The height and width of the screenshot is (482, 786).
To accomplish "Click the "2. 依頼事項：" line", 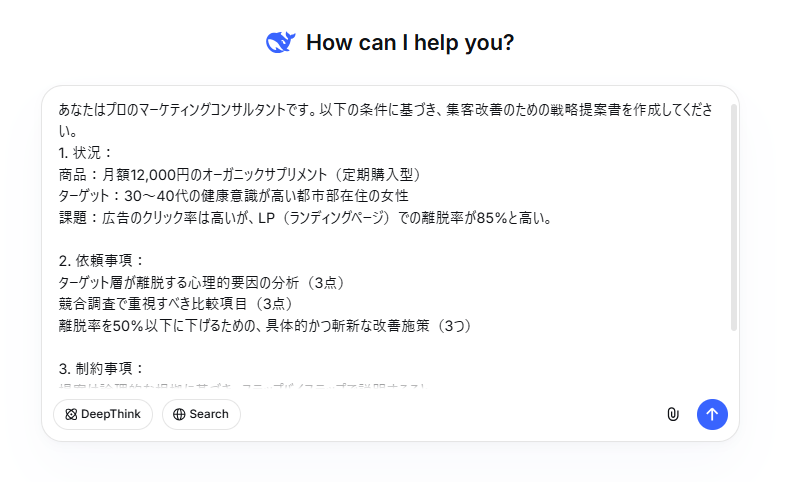I will [103, 261].
